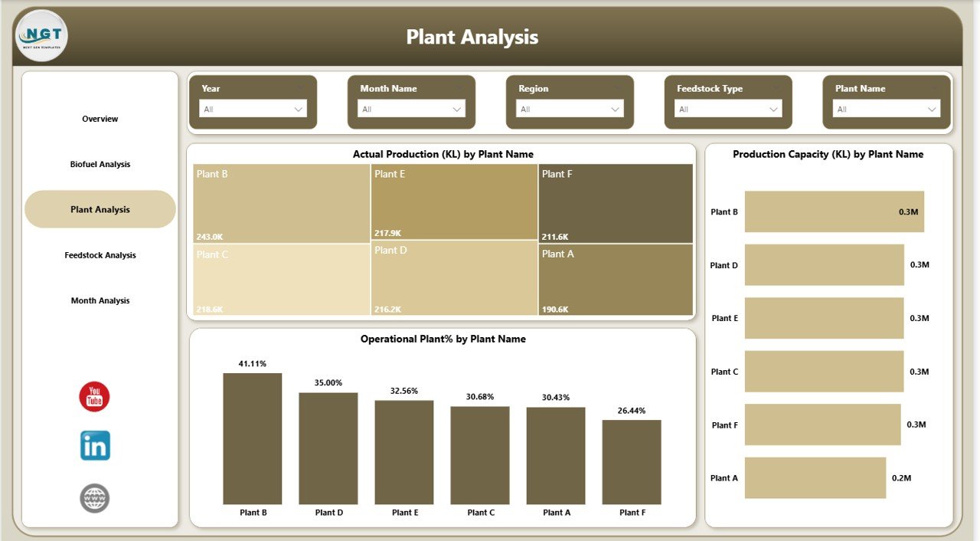The height and width of the screenshot is (541, 980).
Task: Select the Plant Analysis tab
Action: (100, 208)
